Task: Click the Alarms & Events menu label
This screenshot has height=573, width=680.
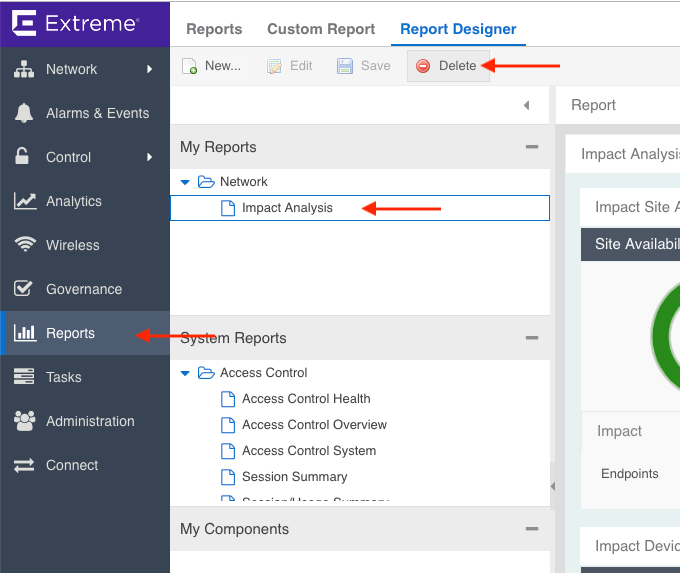Action: tap(98, 113)
